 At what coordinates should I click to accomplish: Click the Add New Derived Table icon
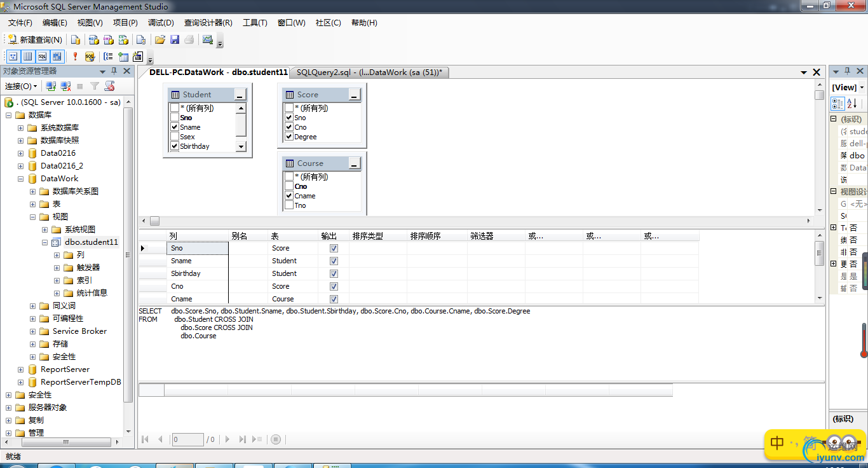(x=137, y=57)
